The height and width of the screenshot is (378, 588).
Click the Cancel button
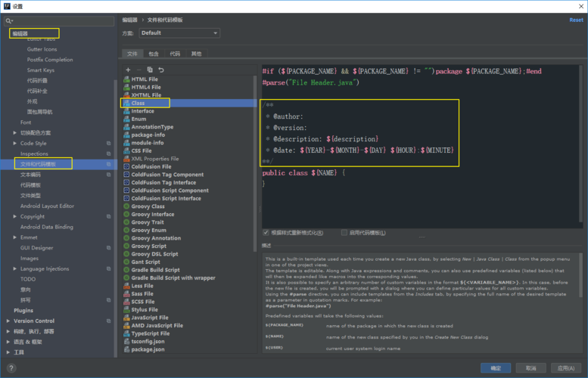tap(530, 368)
